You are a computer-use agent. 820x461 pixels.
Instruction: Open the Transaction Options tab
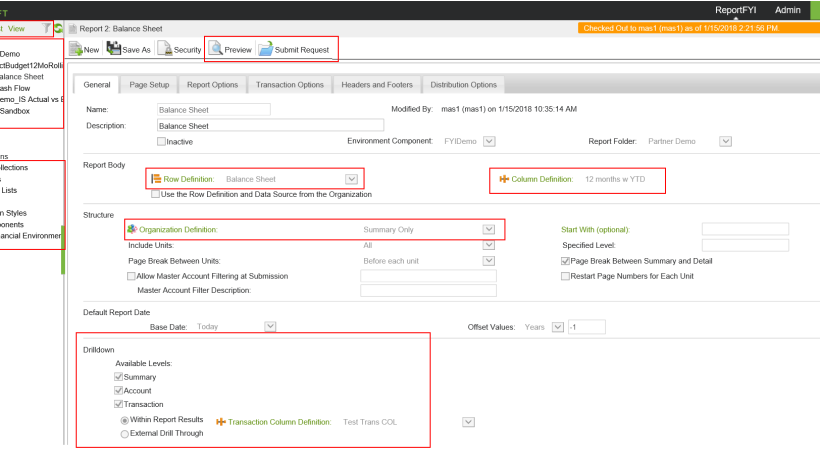click(x=290, y=85)
